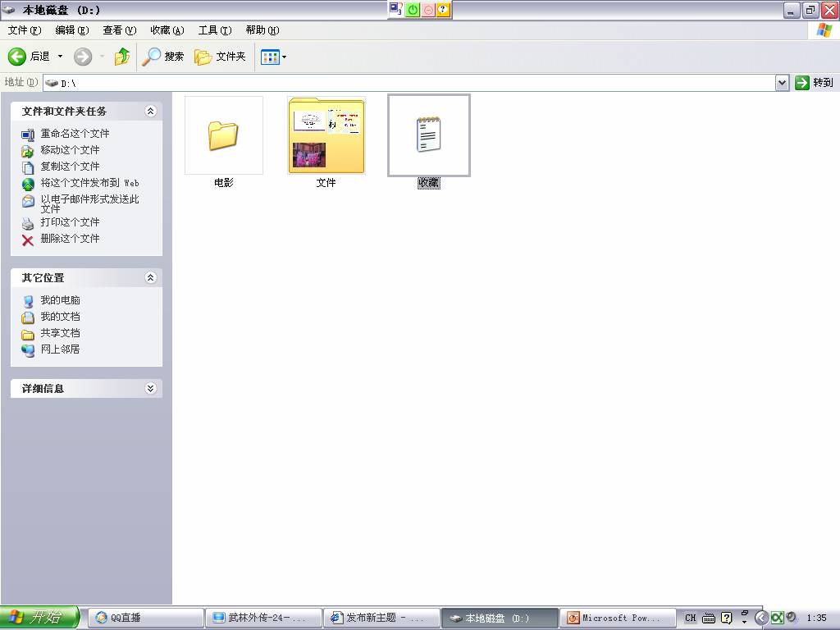
Task: Click the rename file icon in task pane
Action: 28,135
